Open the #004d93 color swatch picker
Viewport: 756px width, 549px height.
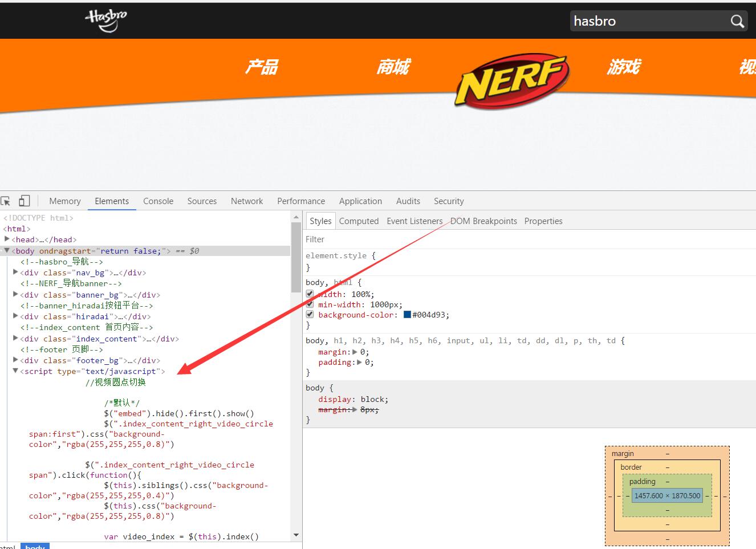click(407, 315)
